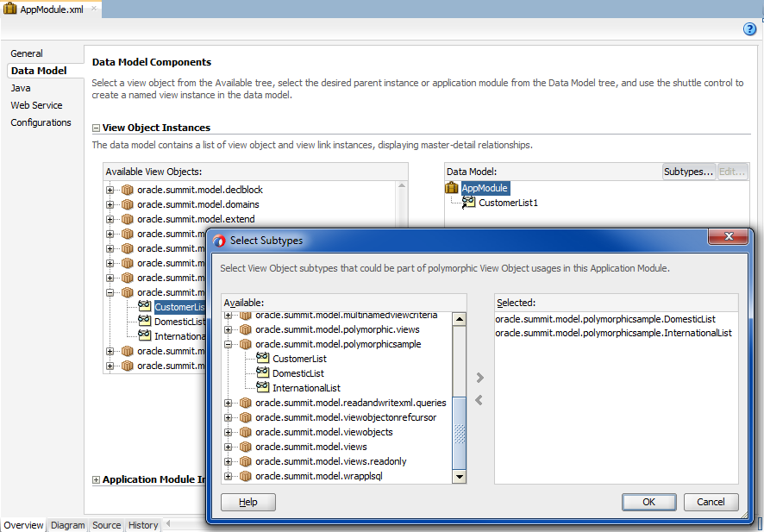Click view object icon beside InternationalList in dialog
The height and width of the screenshot is (532, 764).
[263, 387]
